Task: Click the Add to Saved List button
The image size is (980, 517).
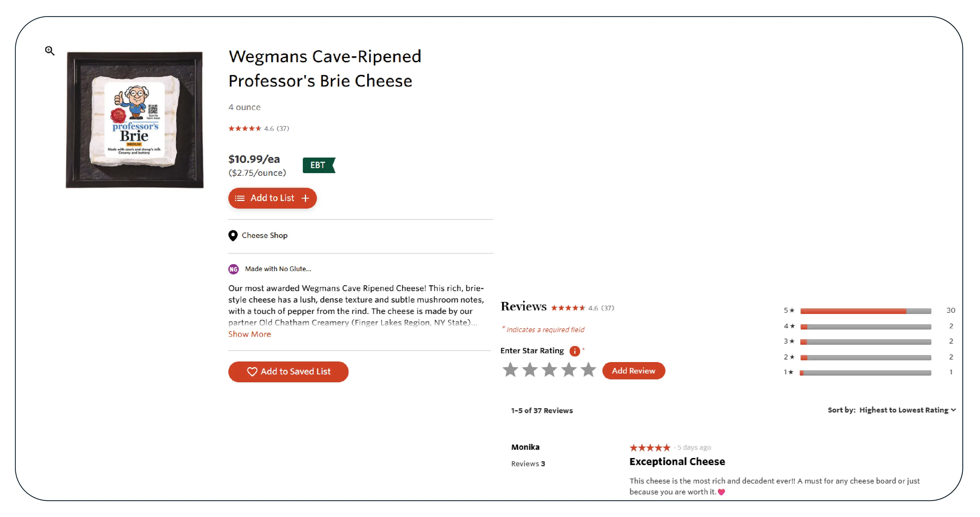Action: pos(288,371)
